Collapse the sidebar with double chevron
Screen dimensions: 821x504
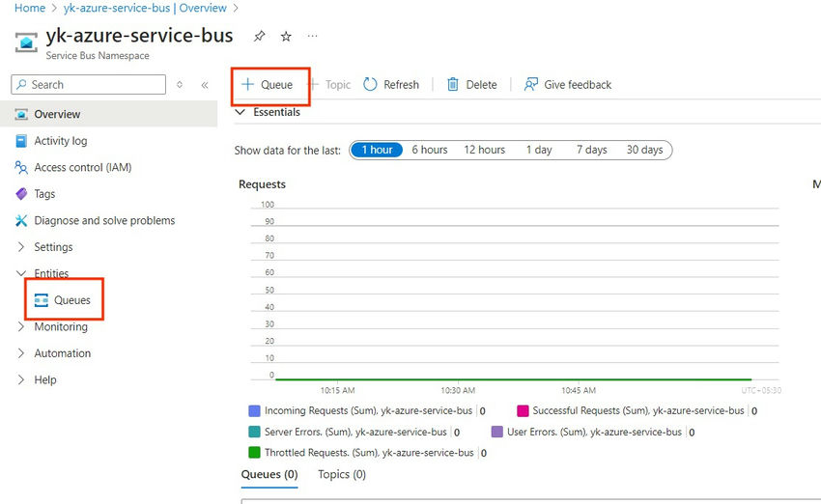[x=205, y=85]
